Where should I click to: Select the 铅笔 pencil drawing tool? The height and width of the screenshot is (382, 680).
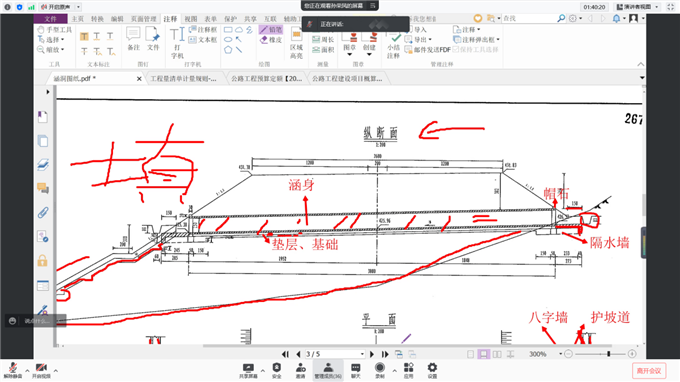point(271,29)
